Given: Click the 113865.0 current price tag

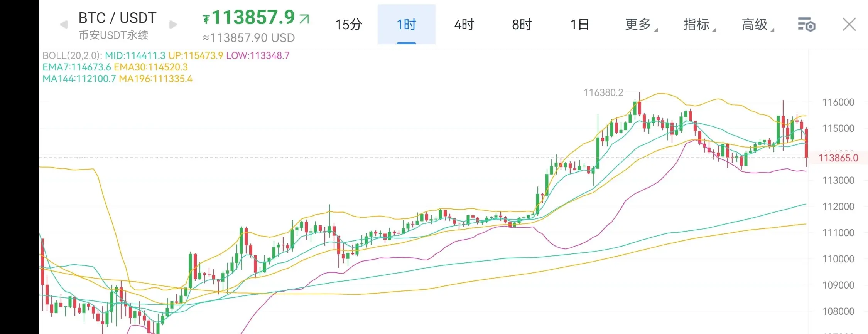Looking at the screenshot, I should point(838,158).
